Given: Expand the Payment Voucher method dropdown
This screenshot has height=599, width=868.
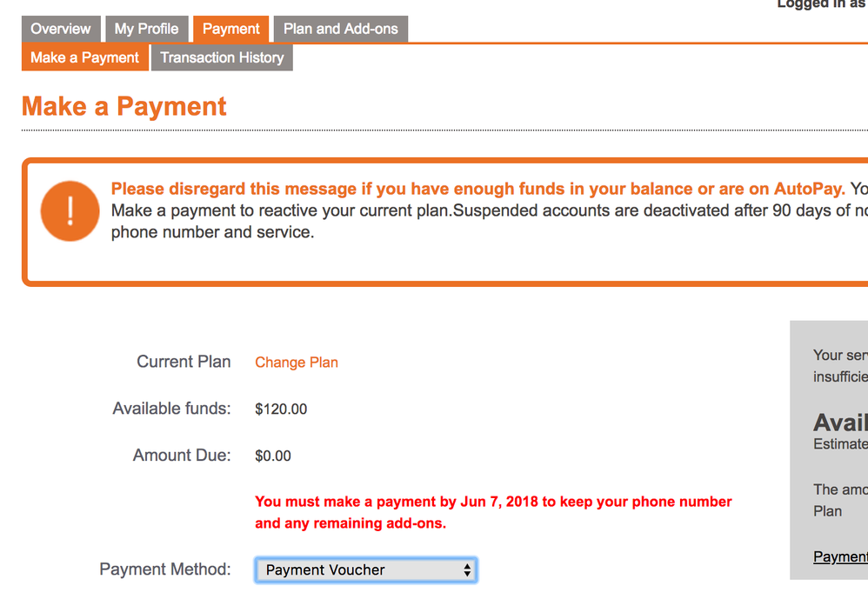Looking at the screenshot, I should pos(365,570).
